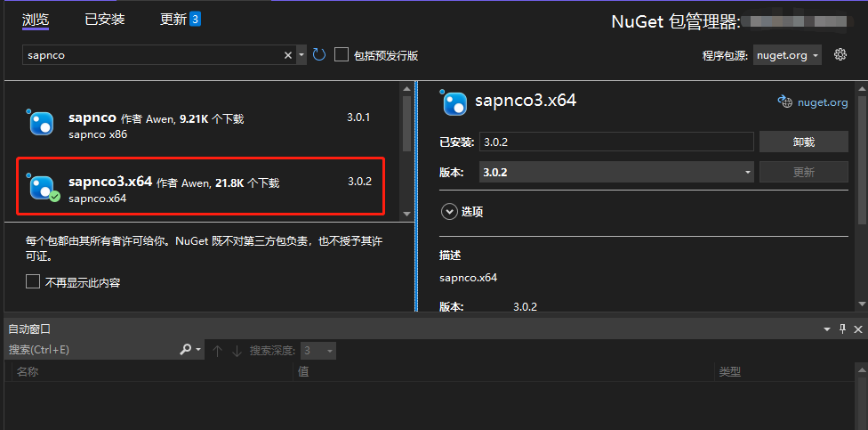Select the sapnco3.x64 package row
This screenshot has width=868, height=430.
(200, 186)
